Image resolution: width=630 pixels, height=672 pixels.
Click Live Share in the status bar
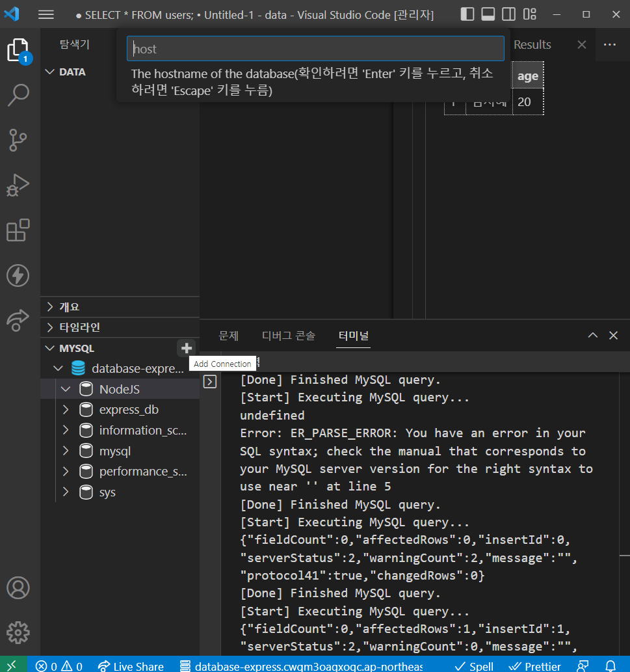[x=131, y=666]
